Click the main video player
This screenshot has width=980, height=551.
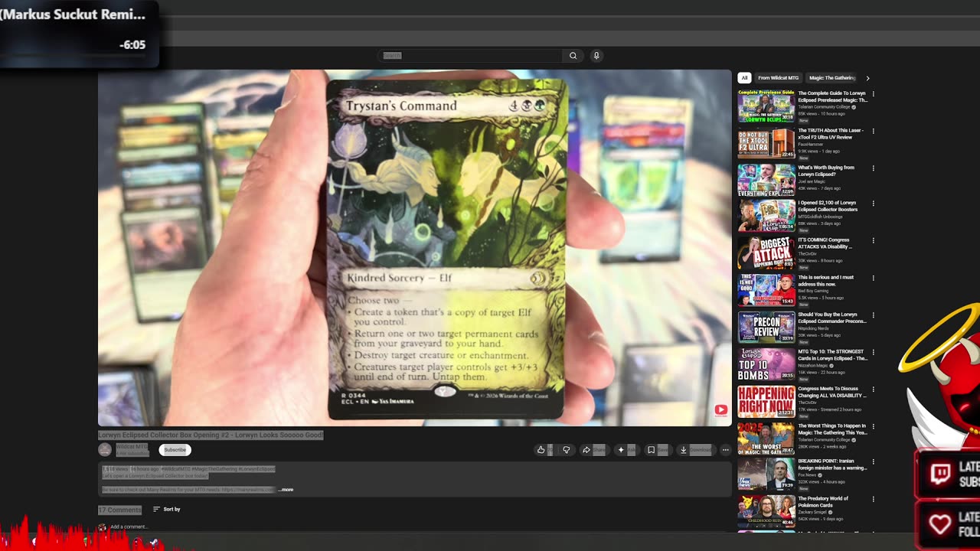point(414,248)
